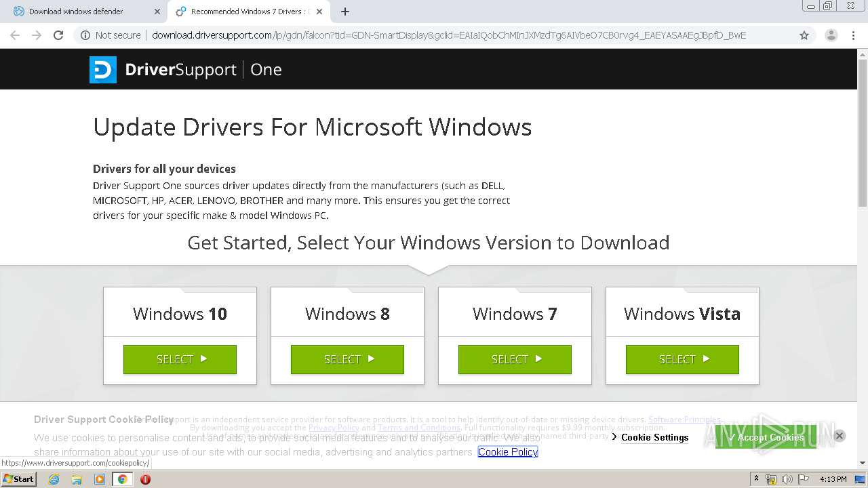Show hidden system tray icons

pyautogui.click(x=756, y=479)
